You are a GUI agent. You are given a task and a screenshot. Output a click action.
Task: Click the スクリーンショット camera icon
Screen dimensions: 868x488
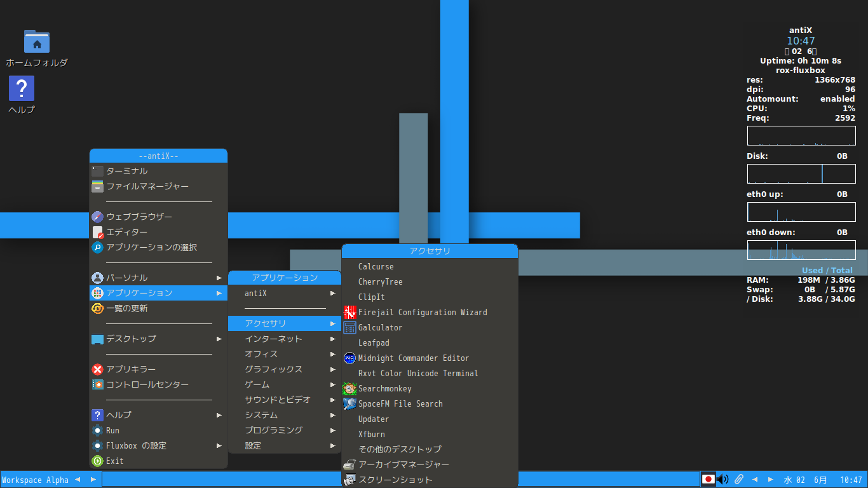point(349,480)
